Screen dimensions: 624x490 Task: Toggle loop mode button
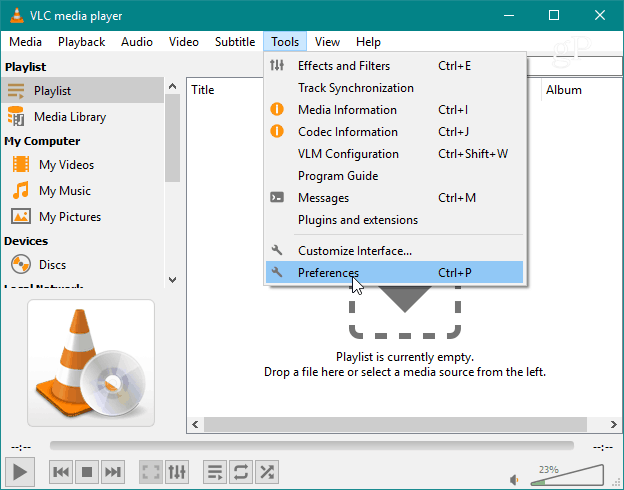click(241, 472)
